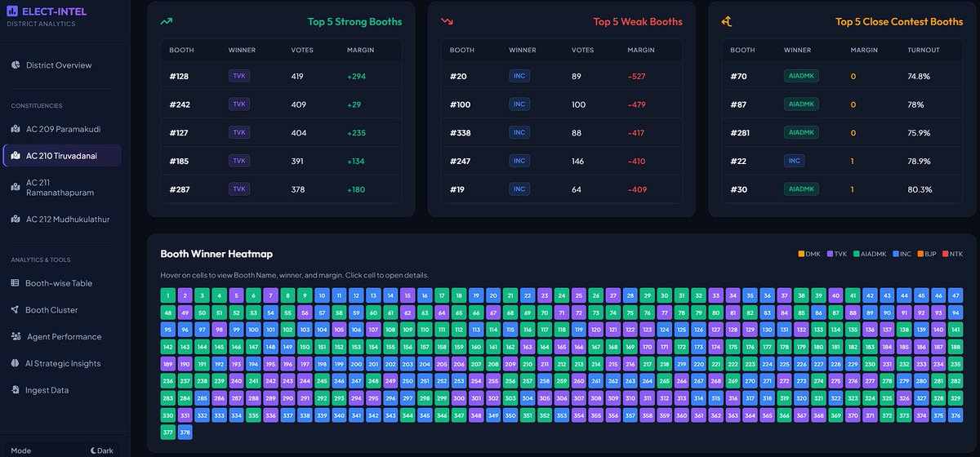Open heatmap cell for booth 378
The image size is (980, 457).
click(185, 433)
